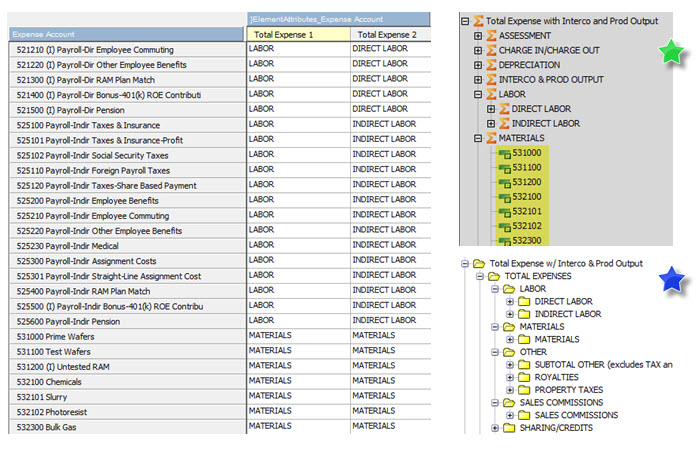Viewport: 699px width, 453px height.
Task: Click the folder icon next to PROPERTY TAXES
Action: point(524,390)
